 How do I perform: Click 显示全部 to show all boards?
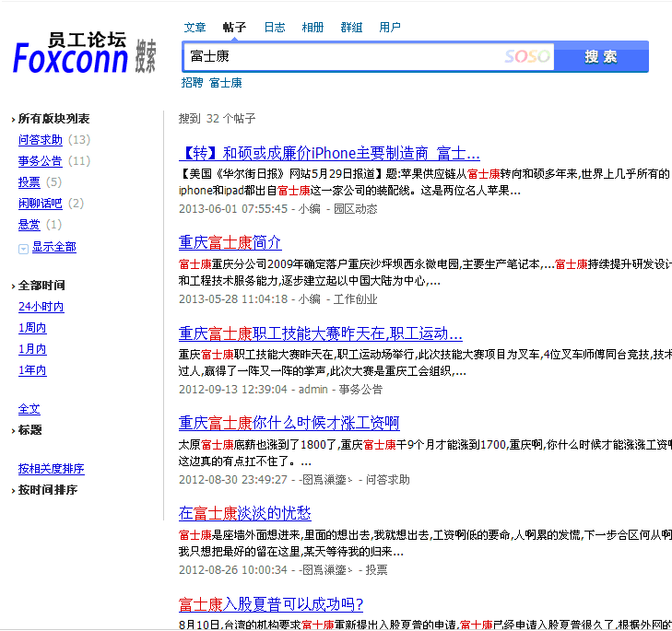tap(54, 247)
